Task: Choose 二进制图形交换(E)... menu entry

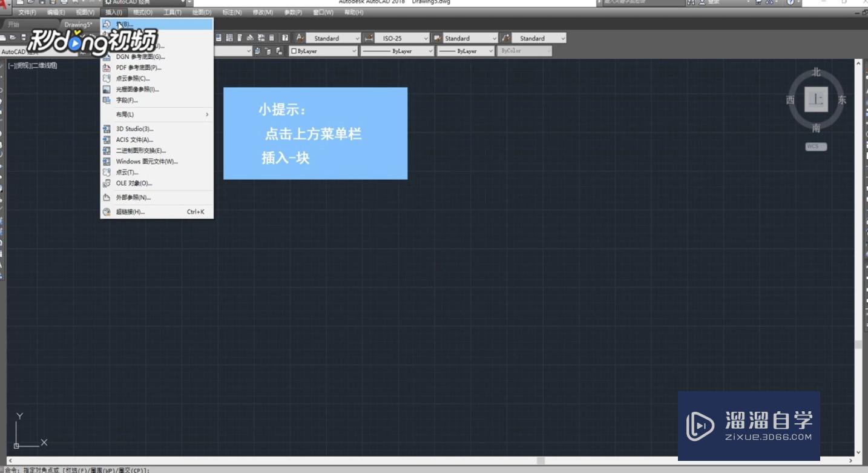Action: point(157,151)
